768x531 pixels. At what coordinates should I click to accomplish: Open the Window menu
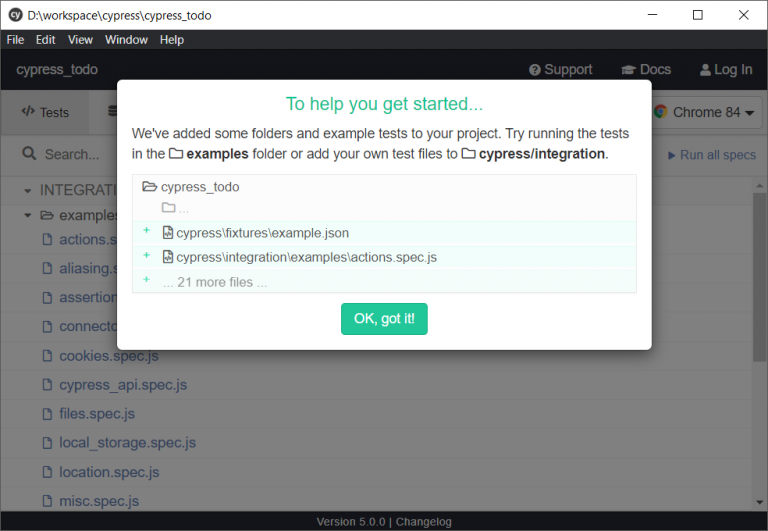pos(126,40)
